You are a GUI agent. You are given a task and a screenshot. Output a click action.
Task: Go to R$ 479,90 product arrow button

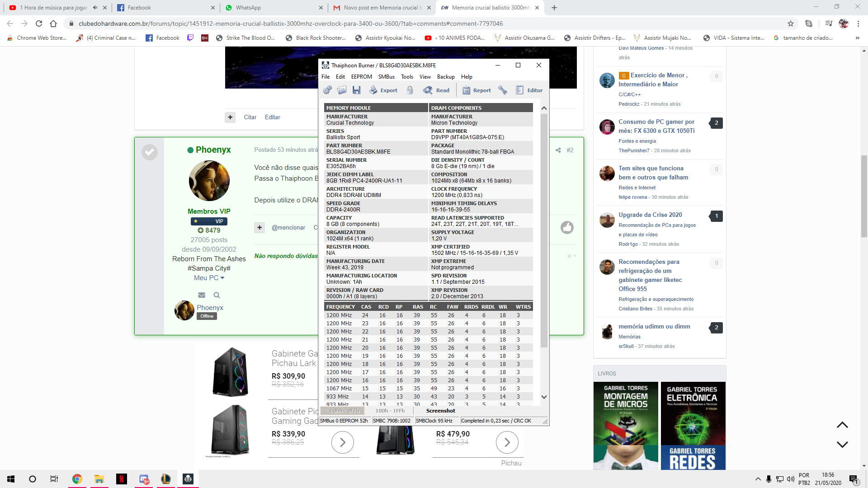coord(507,442)
